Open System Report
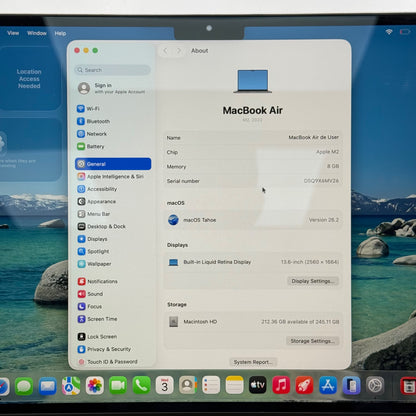Viewport: 416px width, 416px height. pyautogui.click(x=253, y=362)
